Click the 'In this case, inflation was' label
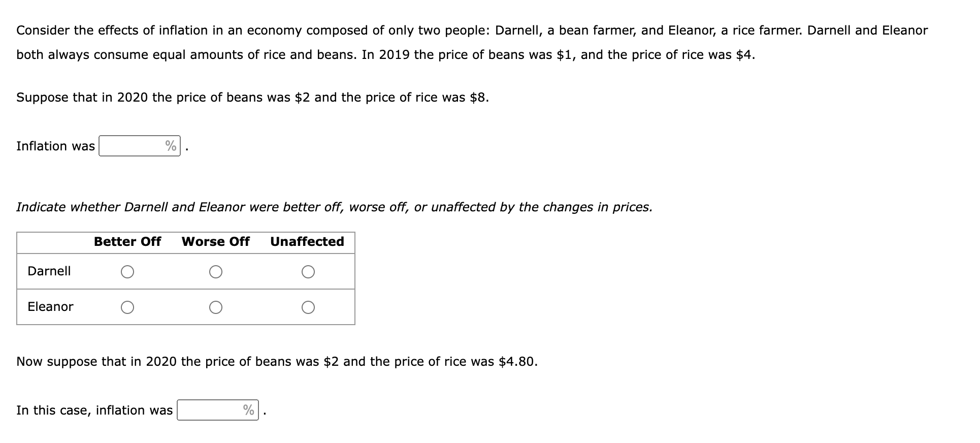The width and height of the screenshot is (980, 443). click(x=94, y=410)
